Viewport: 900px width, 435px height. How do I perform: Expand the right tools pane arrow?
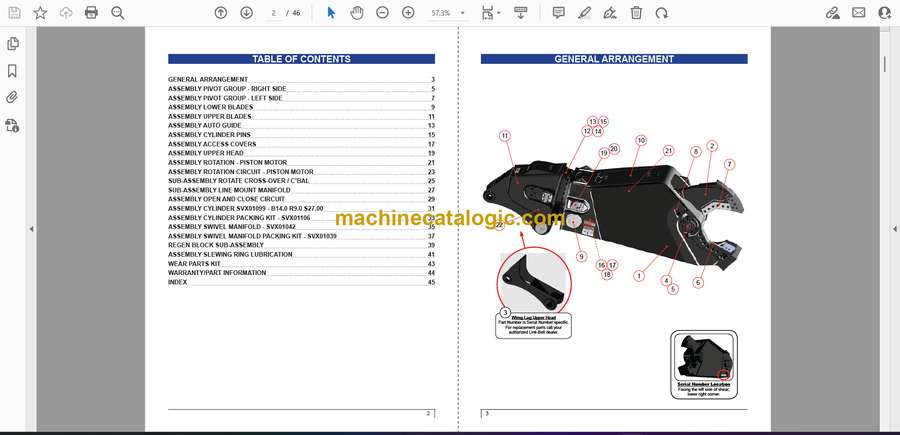point(894,229)
